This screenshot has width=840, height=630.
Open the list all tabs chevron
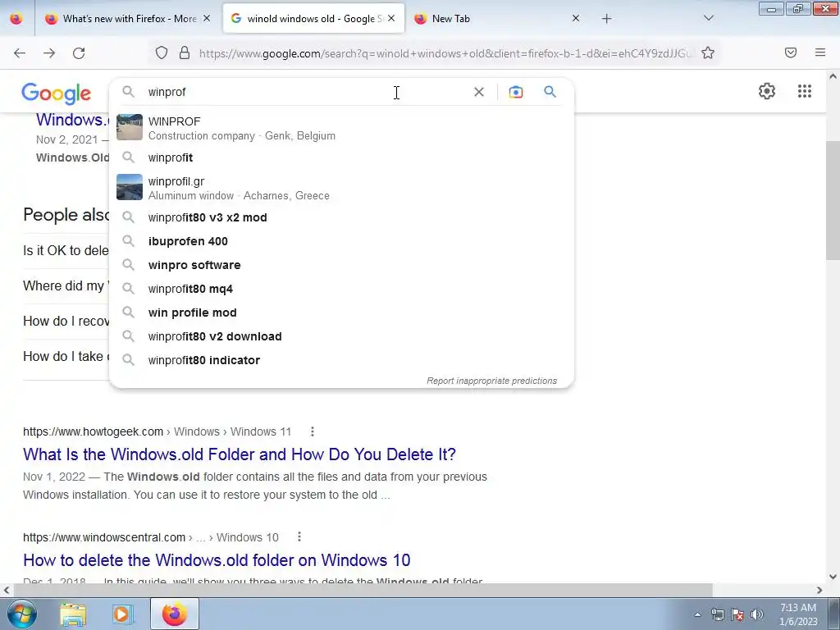(x=708, y=18)
